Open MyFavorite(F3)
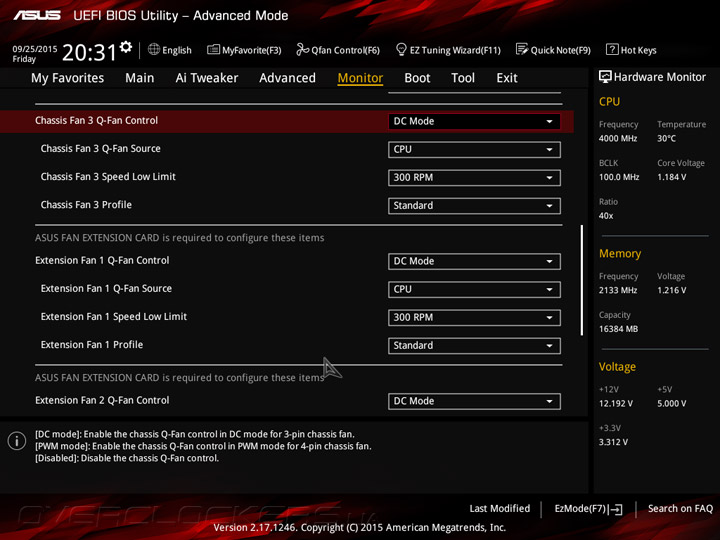 pyautogui.click(x=244, y=50)
